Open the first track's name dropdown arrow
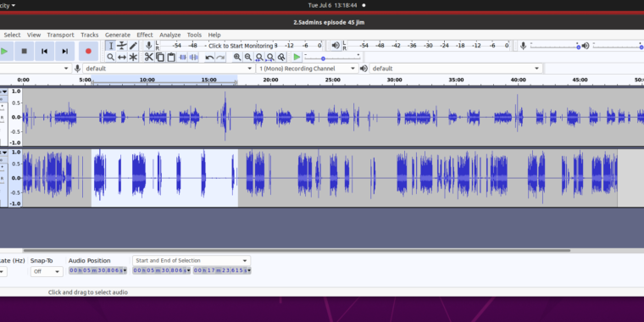 coord(5,92)
